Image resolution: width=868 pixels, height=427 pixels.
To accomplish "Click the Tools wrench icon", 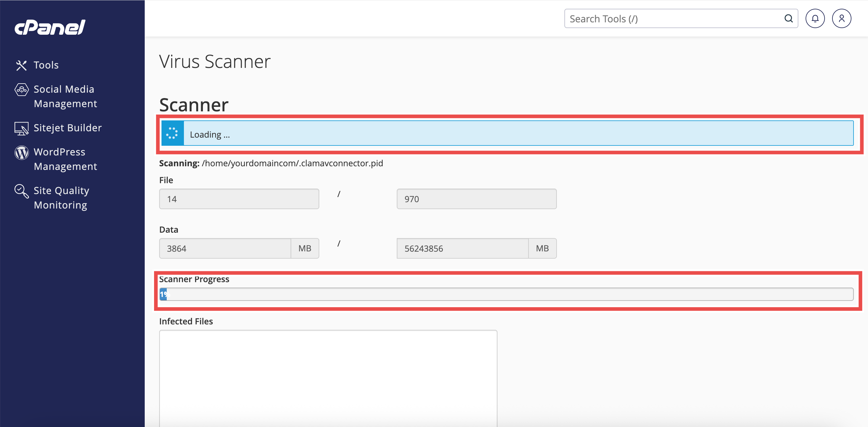I will tap(21, 65).
